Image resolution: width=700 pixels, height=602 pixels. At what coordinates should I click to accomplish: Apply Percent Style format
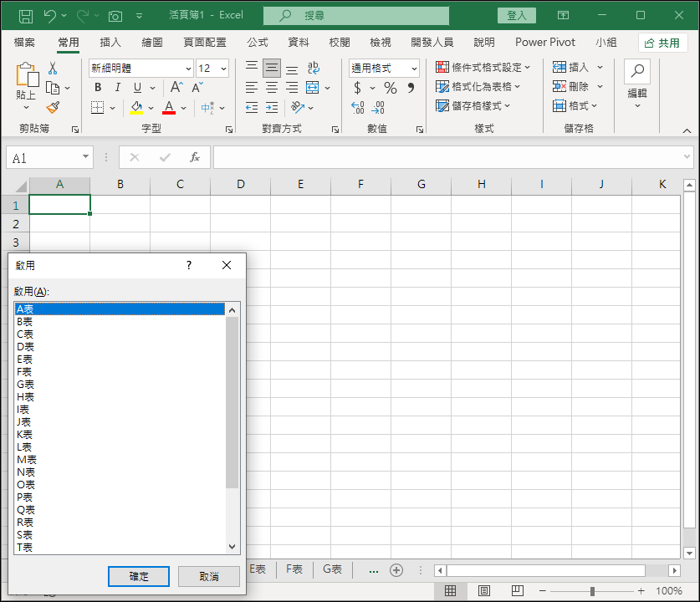[391, 88]
